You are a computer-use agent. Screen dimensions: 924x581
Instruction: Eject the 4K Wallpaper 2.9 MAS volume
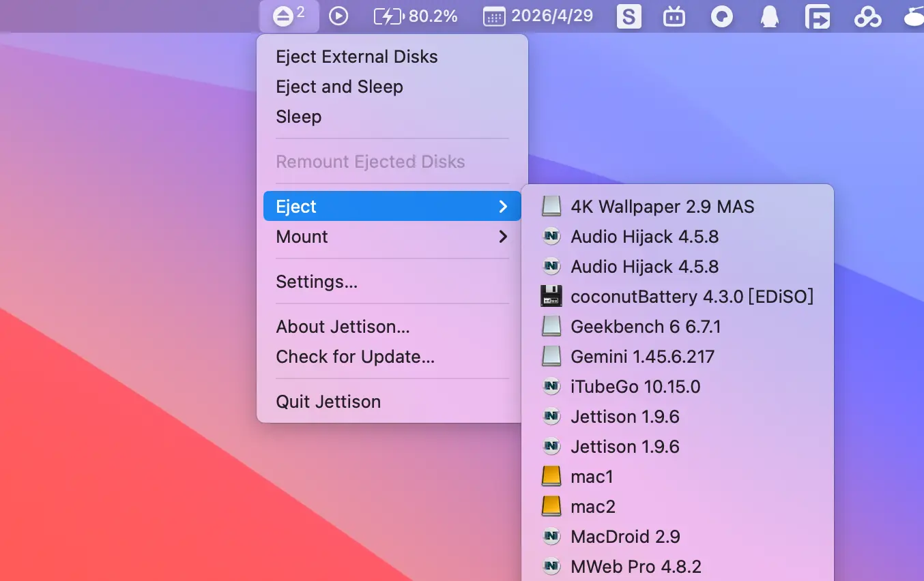coord(678,207)
